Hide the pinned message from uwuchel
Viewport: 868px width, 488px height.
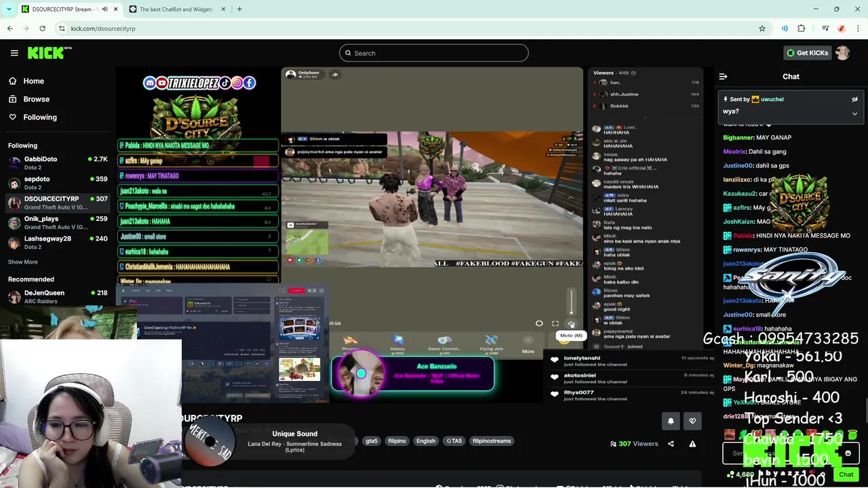point(854,100)
